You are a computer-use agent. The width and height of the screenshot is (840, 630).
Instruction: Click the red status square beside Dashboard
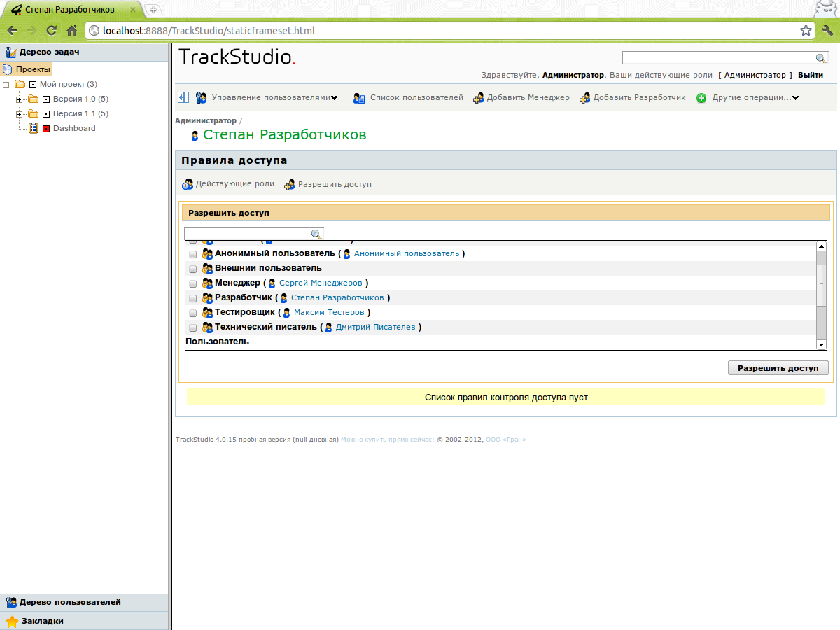(46, 129)
